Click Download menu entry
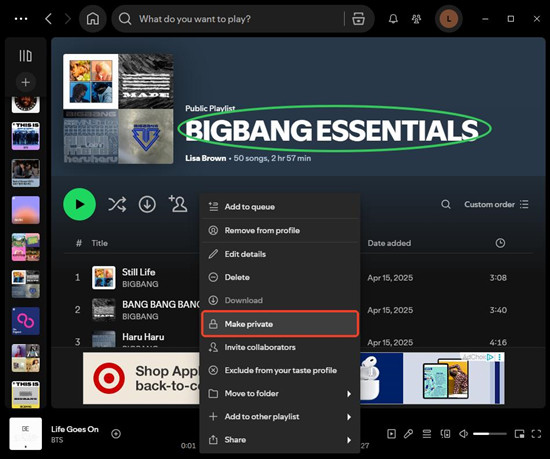550x459 pixels. tap(280, 301)
